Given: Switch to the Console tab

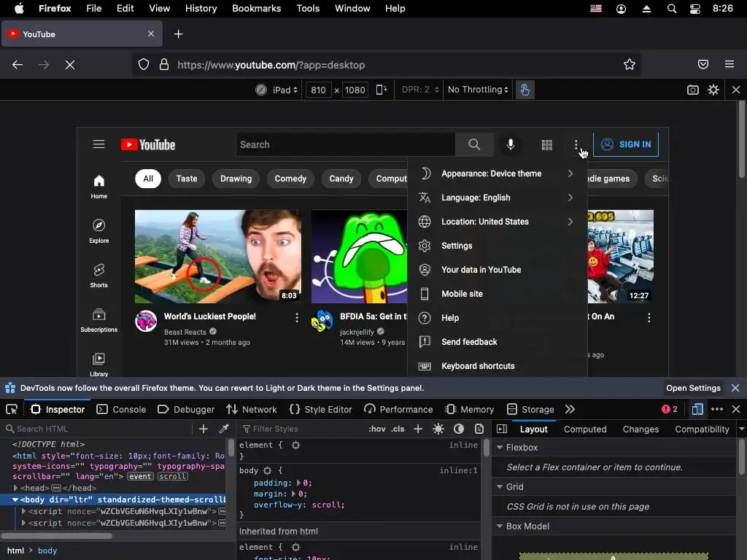Looking at the screenshot, I should click(x=121, y=410).
